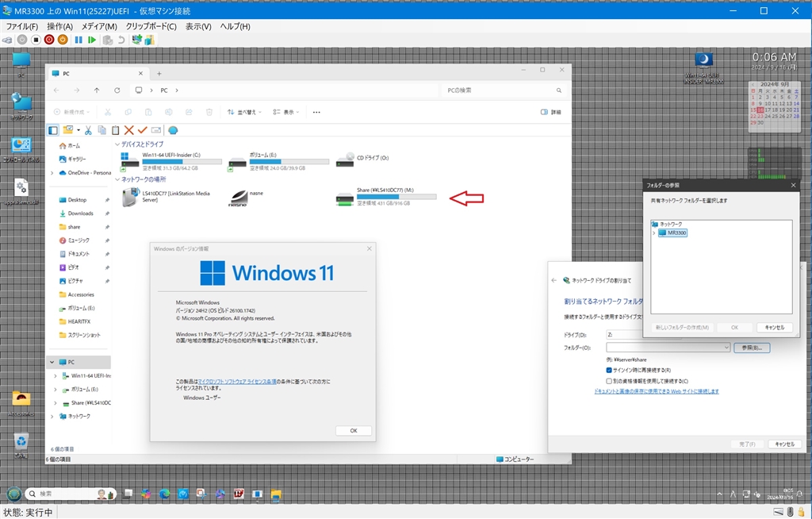Click the Enhanced Session icon in toolbar

136,40
